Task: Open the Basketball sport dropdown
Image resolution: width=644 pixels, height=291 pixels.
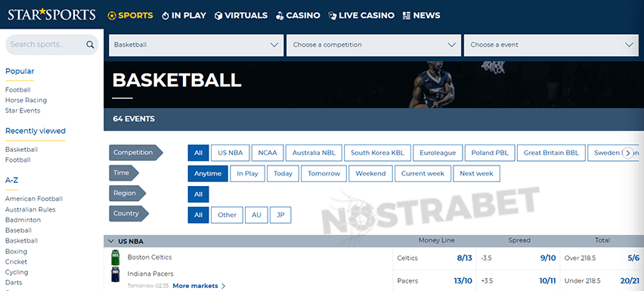Action: (x=197, y=45)
